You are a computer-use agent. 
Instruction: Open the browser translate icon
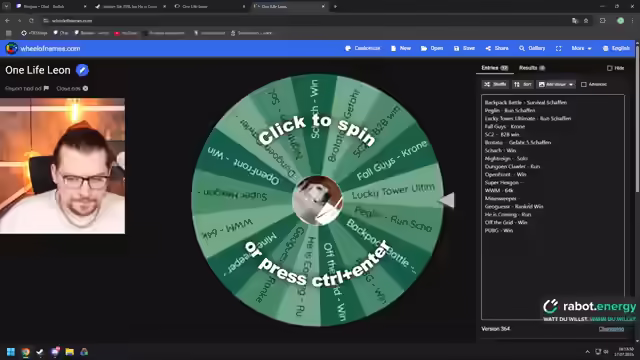point(575,20)
